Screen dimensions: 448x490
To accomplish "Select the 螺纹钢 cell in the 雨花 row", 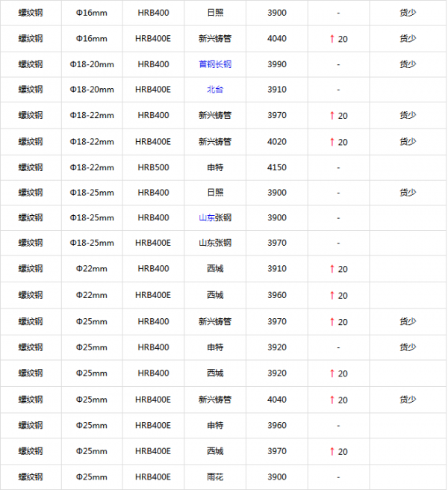I will [31, 477].
